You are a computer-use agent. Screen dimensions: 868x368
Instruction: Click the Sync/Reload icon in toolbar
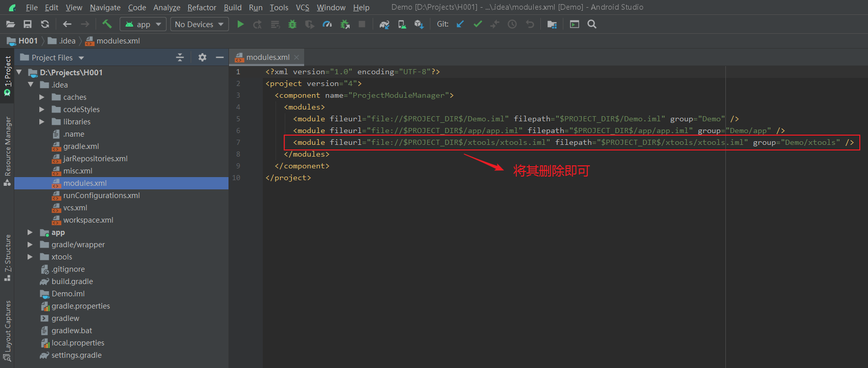45,24
